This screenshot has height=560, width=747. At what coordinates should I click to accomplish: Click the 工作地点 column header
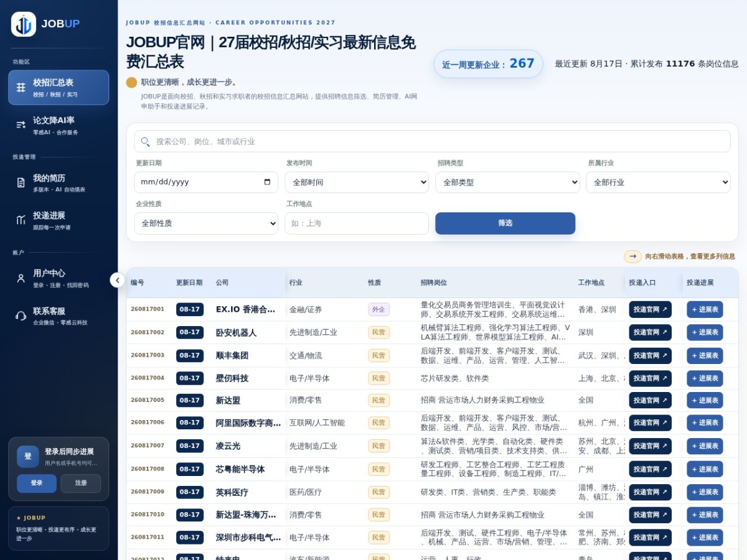(591, 282)
